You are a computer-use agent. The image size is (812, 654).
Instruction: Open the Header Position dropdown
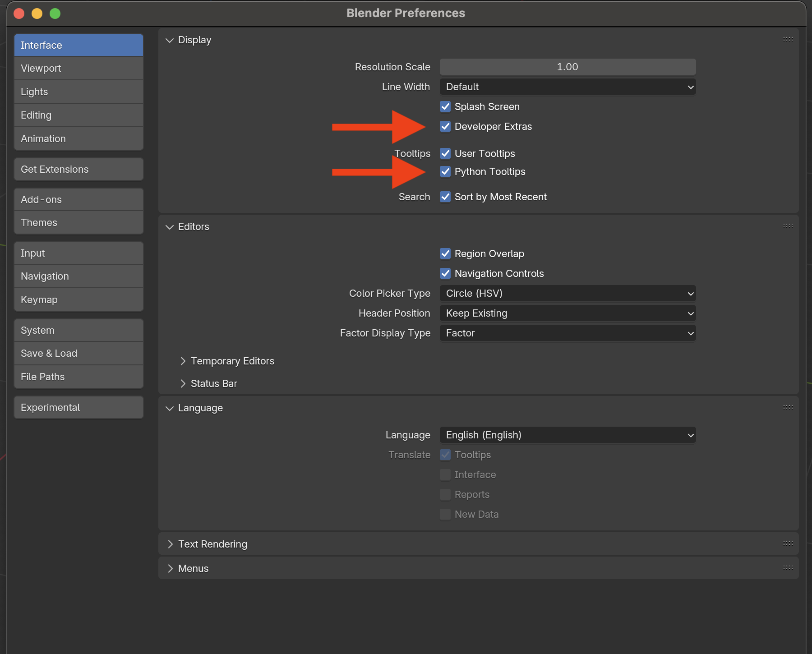tap(567, 313)
